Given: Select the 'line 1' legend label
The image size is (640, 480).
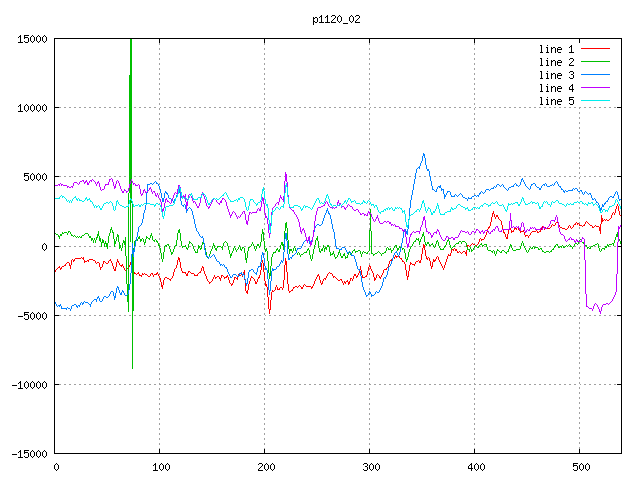Looking at the screenshot, I should tap(556, 49).
